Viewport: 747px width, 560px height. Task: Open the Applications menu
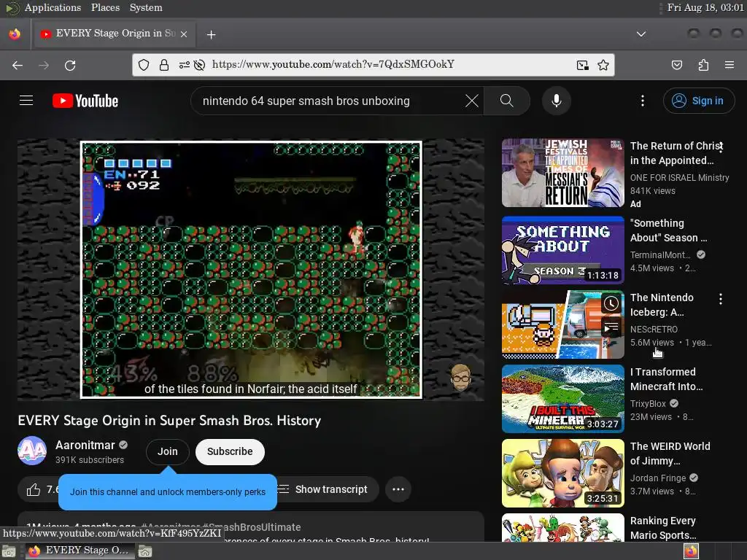tap(53, 7)
